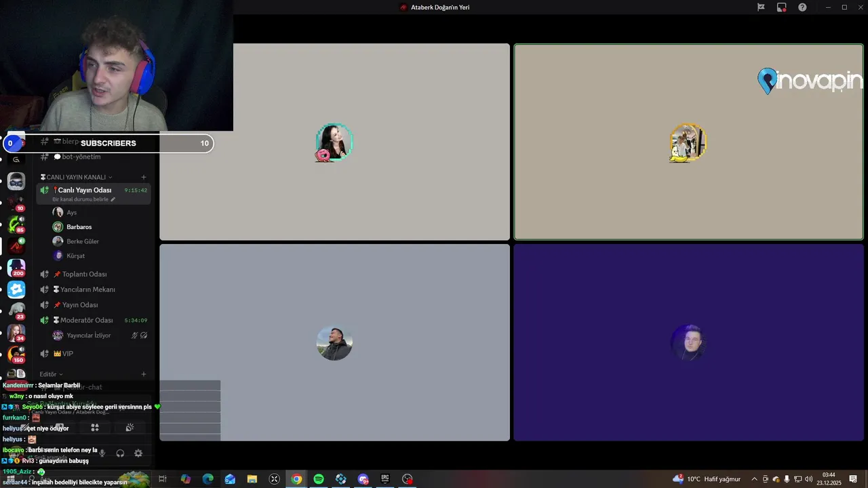Show hidden system tray icons

[x=754, y=479]
